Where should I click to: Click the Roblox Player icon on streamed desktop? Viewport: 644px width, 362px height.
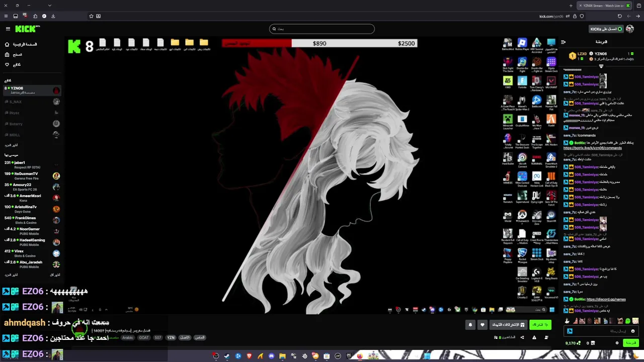coord(522,45)
